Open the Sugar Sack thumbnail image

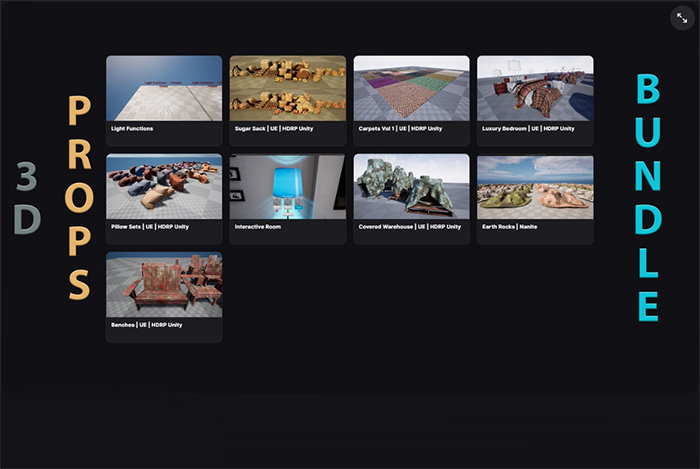(x=288, y=88)
